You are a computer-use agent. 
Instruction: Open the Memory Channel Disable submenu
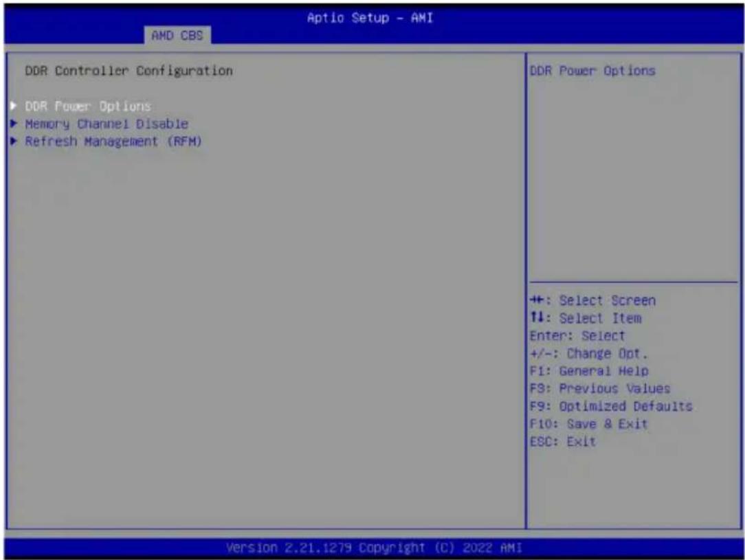(107, 124)
